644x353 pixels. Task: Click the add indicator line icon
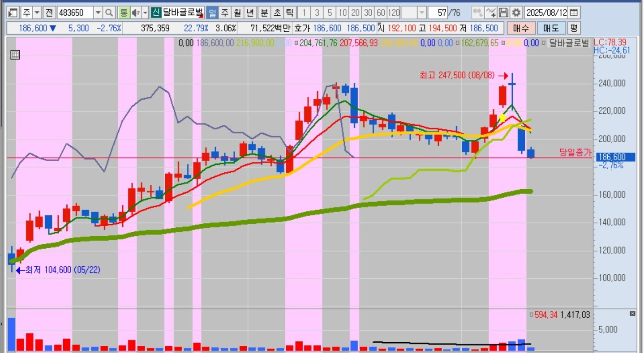click(x=491, y=13)
